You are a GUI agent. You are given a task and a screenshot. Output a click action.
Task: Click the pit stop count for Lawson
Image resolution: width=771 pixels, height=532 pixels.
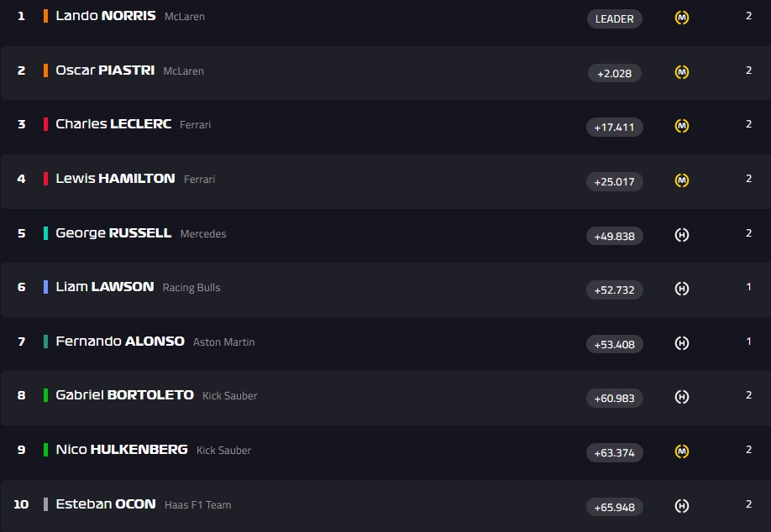(x=748, y=287)
